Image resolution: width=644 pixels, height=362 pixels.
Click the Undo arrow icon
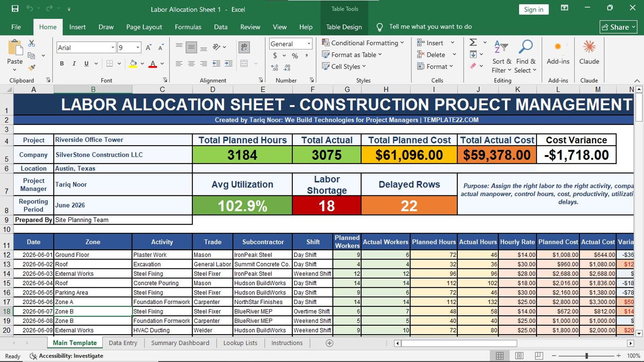pos(30,9)
